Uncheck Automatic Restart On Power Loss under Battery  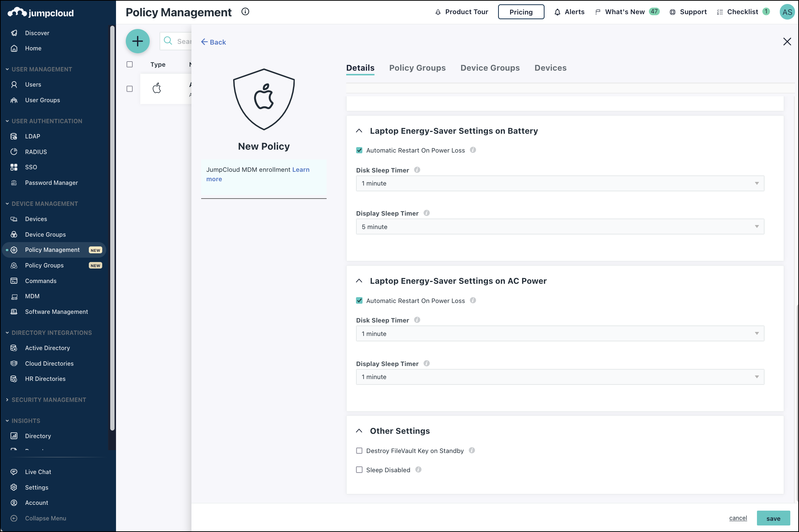359,150
